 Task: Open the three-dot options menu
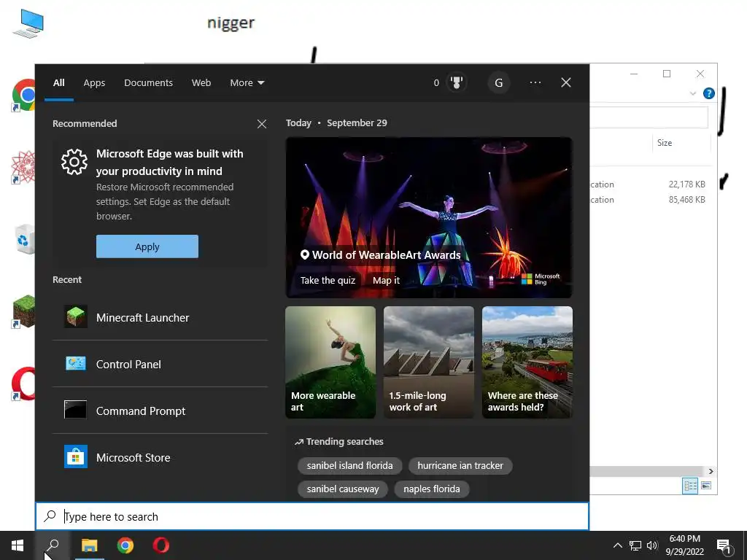coord(535,83)
